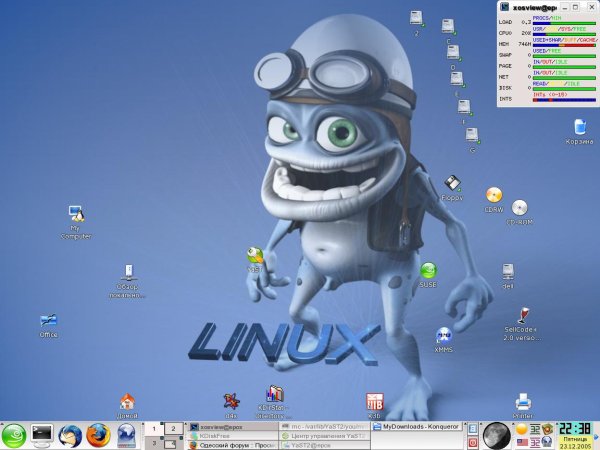Image resolution: width=600 pixels, height=450 pixels.
Task: Activate MyDownloads - Konqueror taskbar entry
Action: tap(417, 427)
